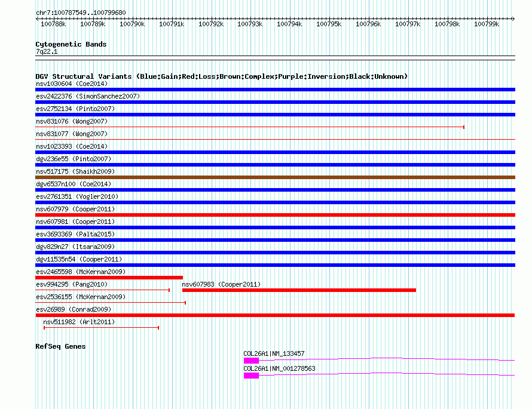The height and width of the screenshot is (409, 532).
Task: Click the esv2752134 (Pinto2007) label
Action: (x=75, y=109)
